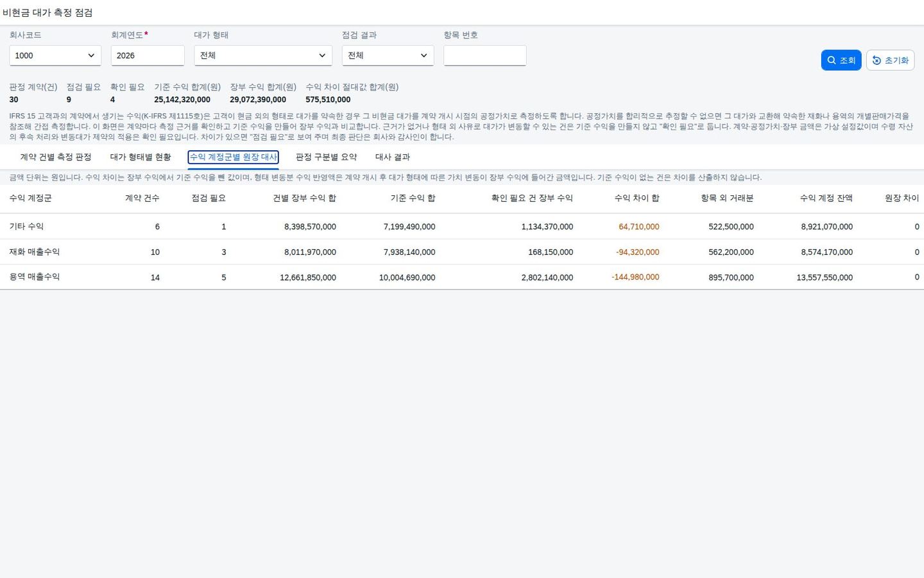Select the 기타 수익 row label

click(x=26, y=227)
